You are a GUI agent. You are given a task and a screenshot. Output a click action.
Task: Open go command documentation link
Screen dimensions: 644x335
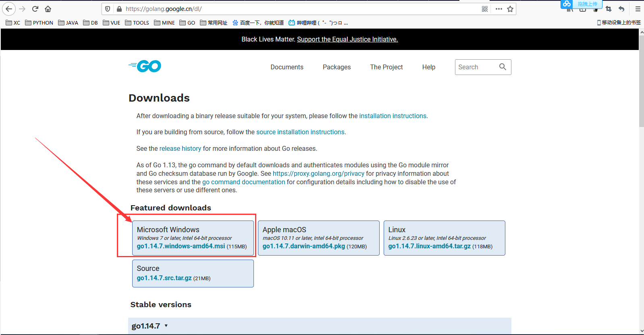tap(243, 182)
